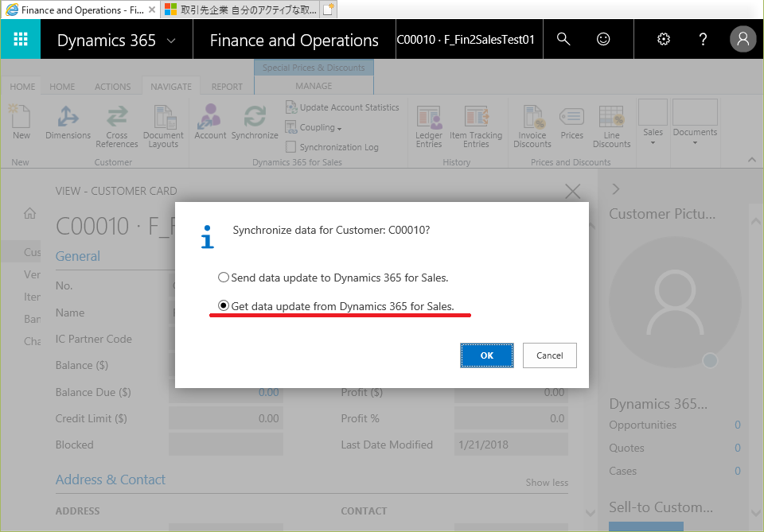Viewport: 764px width, 532px height.
Task: Open the settings gear icon
Action: 664,39
